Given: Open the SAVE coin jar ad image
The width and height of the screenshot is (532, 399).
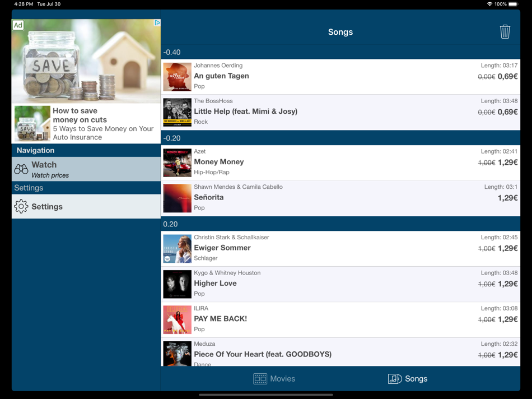Looking at the screenshot, I should point(86,61).
